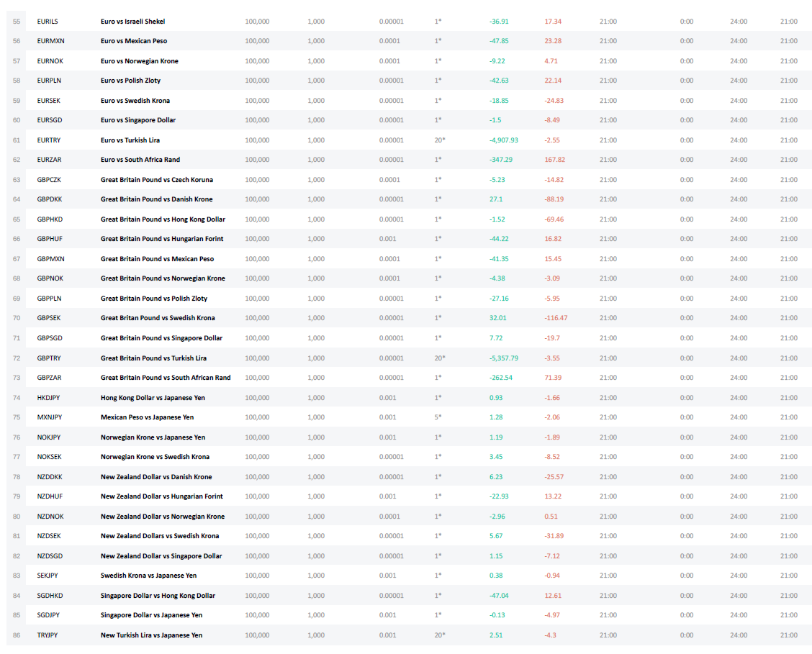
Task: Select the EURPLN symbol
Action: tap(49, 81)
